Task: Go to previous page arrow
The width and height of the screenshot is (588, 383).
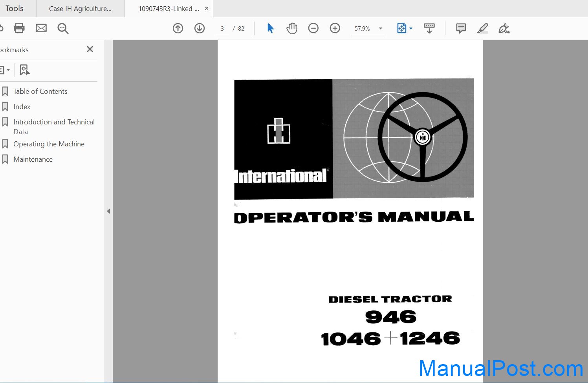Action: click(178, 28)
